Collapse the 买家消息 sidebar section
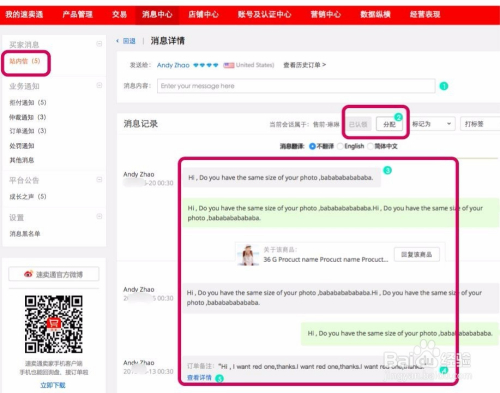Screen dimensions: 500x393 99,44
